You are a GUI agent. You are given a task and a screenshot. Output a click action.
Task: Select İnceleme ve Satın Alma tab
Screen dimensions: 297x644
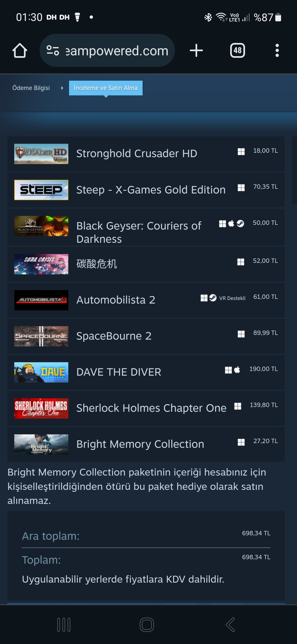click(106, 88)
